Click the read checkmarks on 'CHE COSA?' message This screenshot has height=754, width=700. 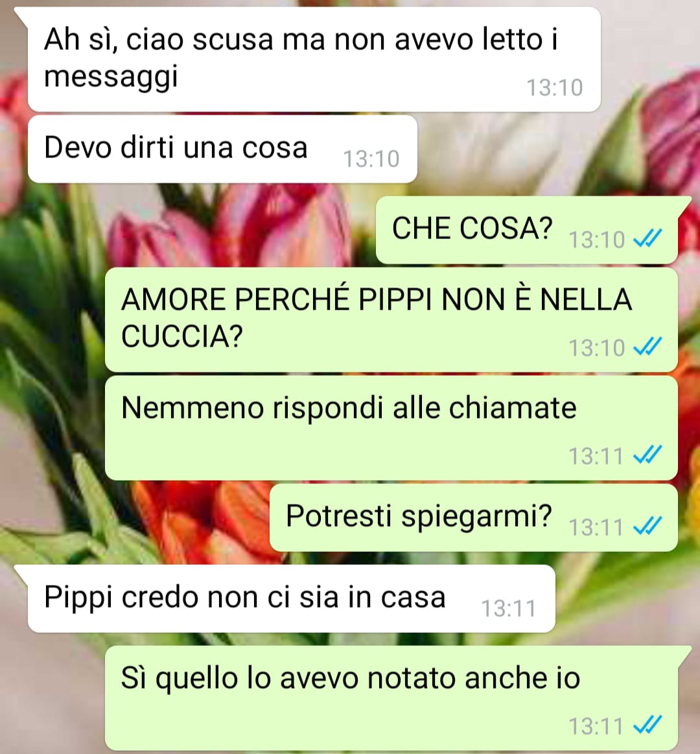pos(647,238)
